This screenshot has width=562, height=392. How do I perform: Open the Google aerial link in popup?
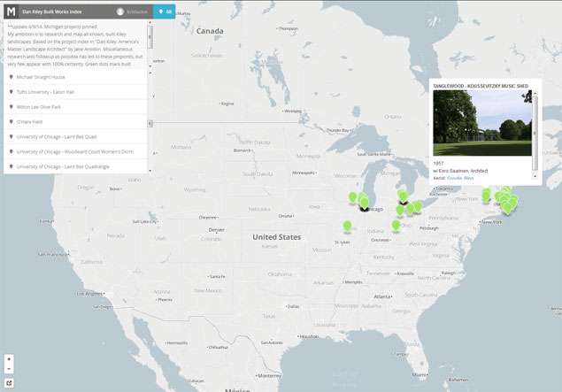[454, 178]
